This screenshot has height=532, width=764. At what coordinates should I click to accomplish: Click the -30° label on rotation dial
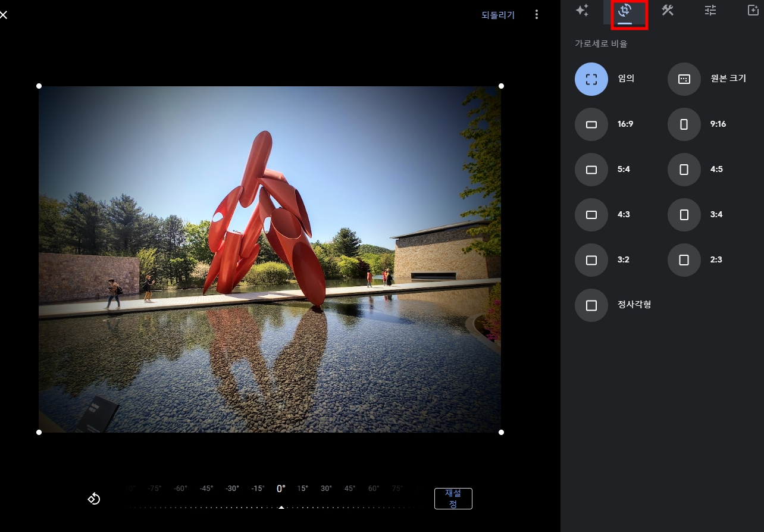pyautogui.click(x=232, y=489)
